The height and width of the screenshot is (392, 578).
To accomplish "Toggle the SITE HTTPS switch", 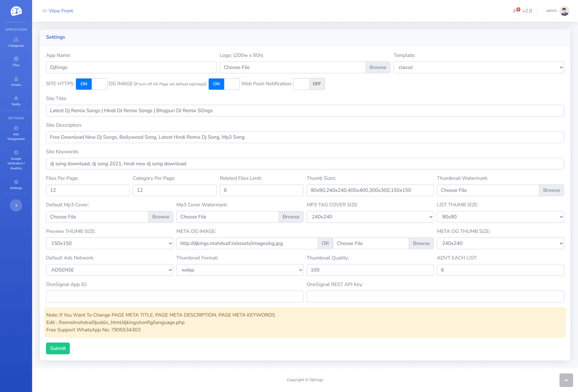I will point(91,84).
